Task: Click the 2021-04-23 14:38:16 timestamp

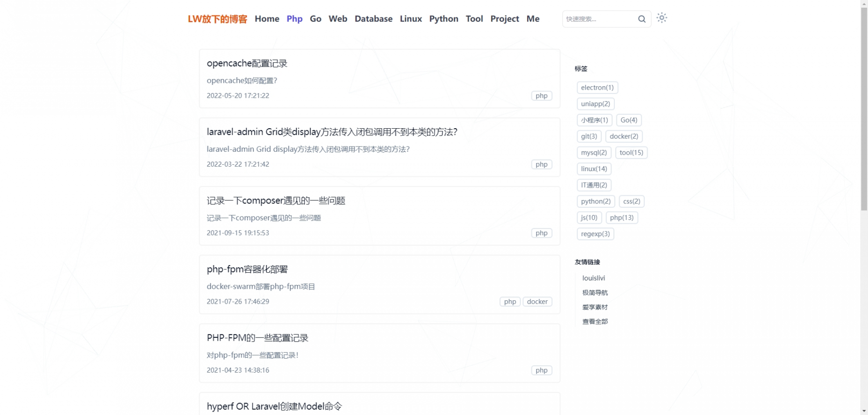Action: [x=238, y=370]
